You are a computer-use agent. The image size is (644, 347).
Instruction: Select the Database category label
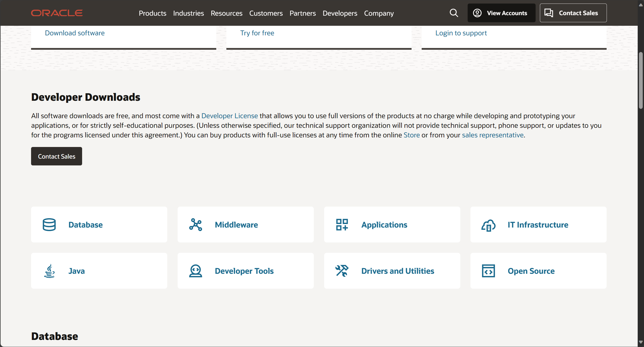[x=86, y=225]
